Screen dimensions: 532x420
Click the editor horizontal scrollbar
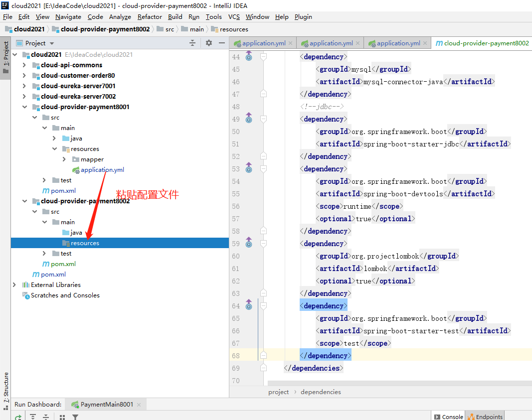(400, 383)
